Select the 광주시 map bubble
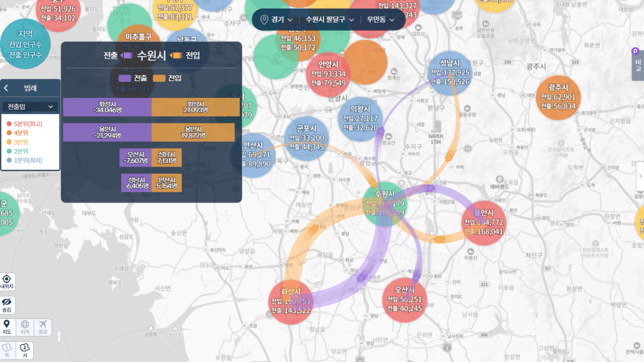The image size is (644, 362). 558,97
